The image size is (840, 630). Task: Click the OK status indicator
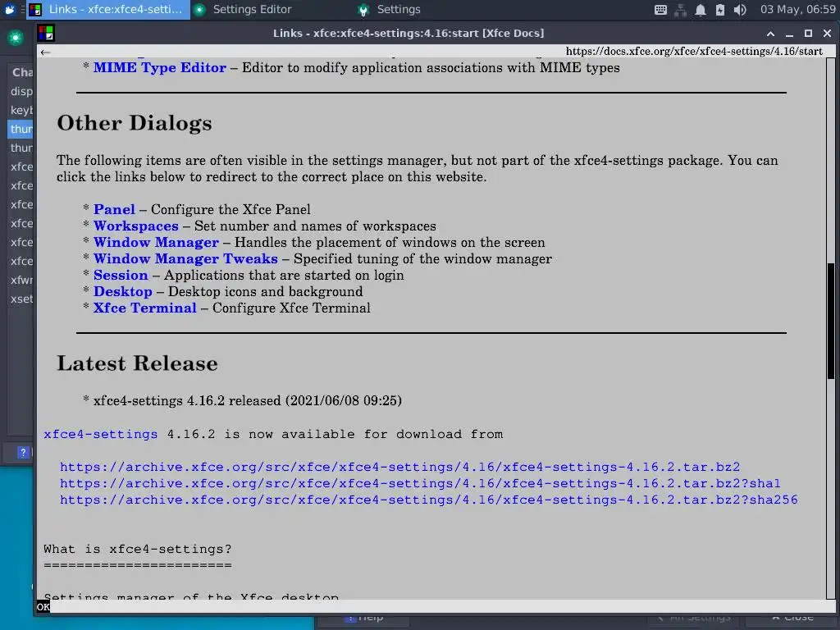pos(43,606)
